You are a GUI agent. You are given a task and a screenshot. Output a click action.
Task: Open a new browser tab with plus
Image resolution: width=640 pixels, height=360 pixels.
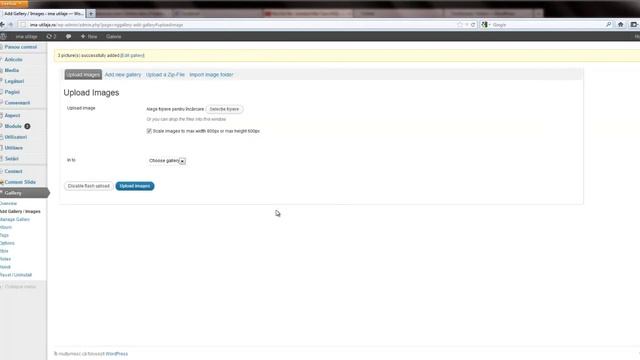(91, 13)
